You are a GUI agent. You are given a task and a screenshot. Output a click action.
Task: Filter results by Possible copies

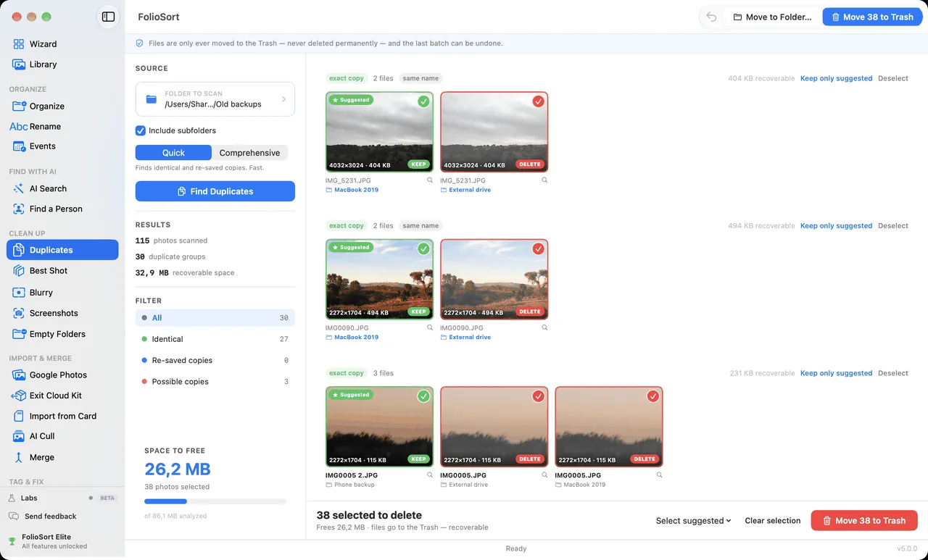click(x=215, y=382)
